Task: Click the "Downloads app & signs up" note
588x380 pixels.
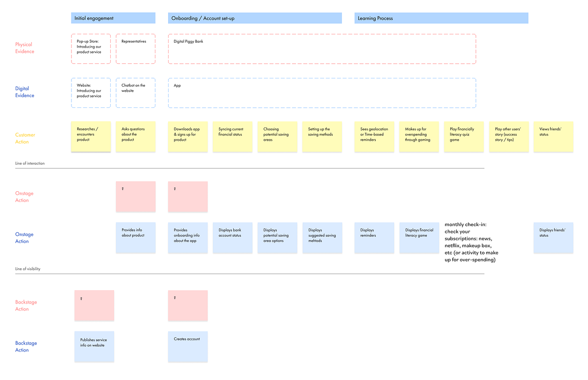Action: (188, 136)
